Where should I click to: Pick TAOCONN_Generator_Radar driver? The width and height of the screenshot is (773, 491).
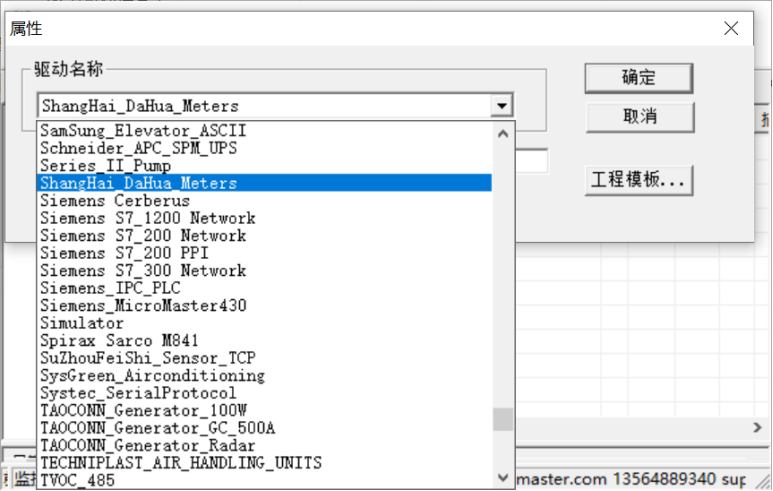click(265, 446)
